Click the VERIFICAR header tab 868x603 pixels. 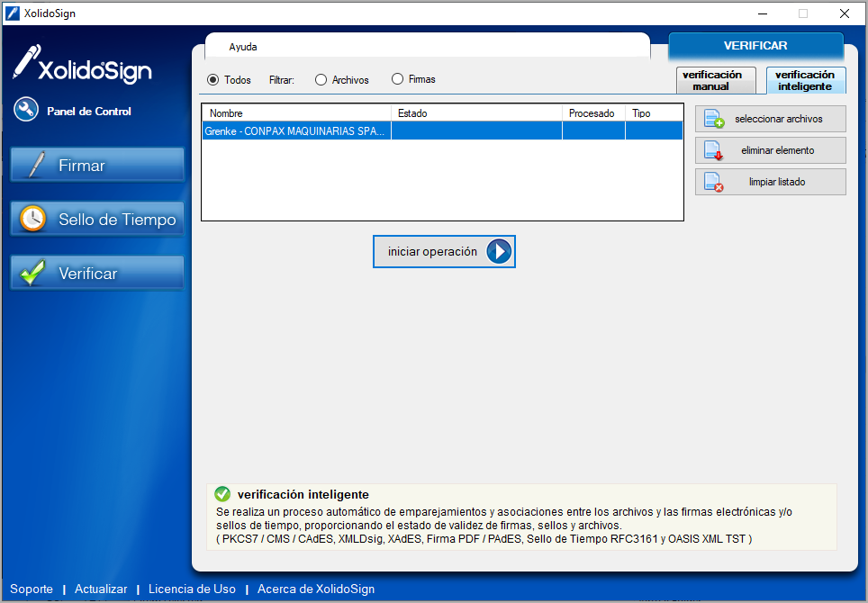click(x=755, y=46)
